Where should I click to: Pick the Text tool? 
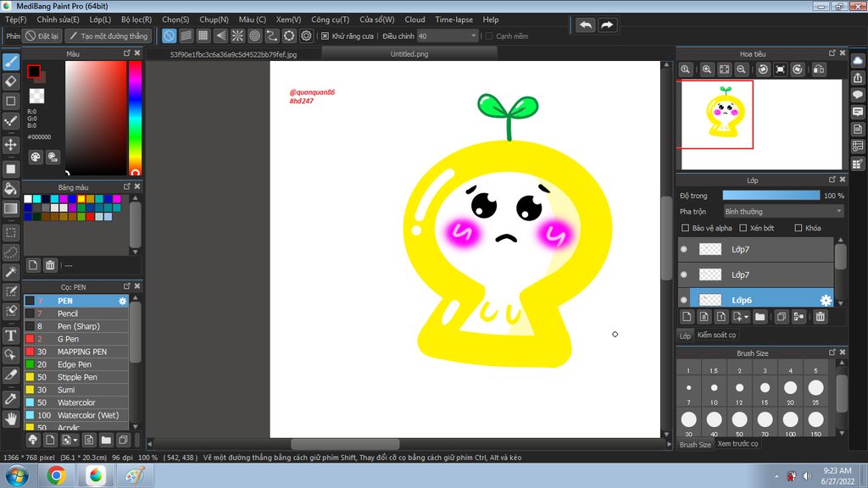point(11,335)
